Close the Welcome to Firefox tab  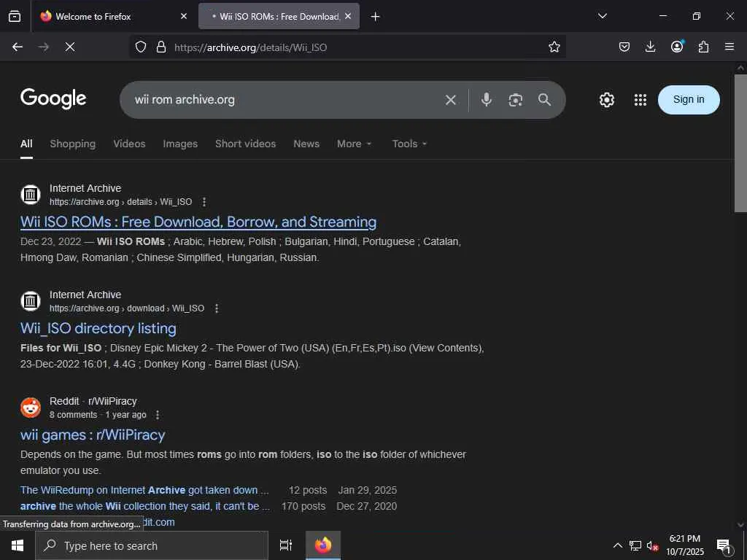click(x=184, y=16)
